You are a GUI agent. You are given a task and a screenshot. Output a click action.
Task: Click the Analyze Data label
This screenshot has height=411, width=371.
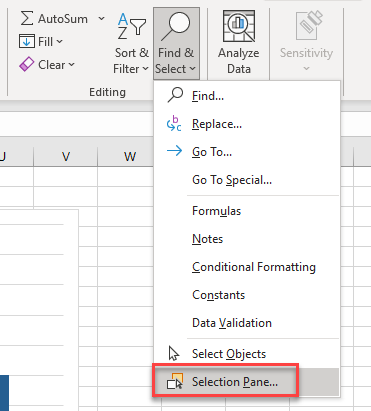(x=239, y=61)
